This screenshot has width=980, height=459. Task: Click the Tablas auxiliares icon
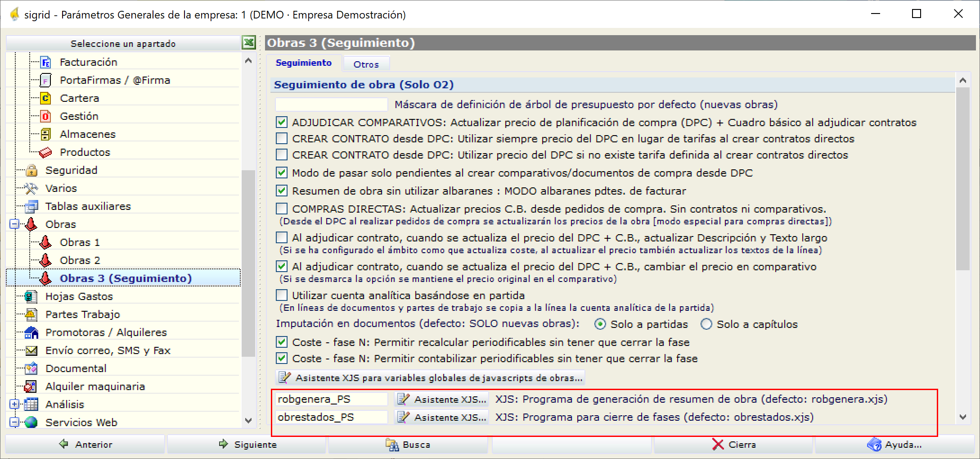coord(31,206)
